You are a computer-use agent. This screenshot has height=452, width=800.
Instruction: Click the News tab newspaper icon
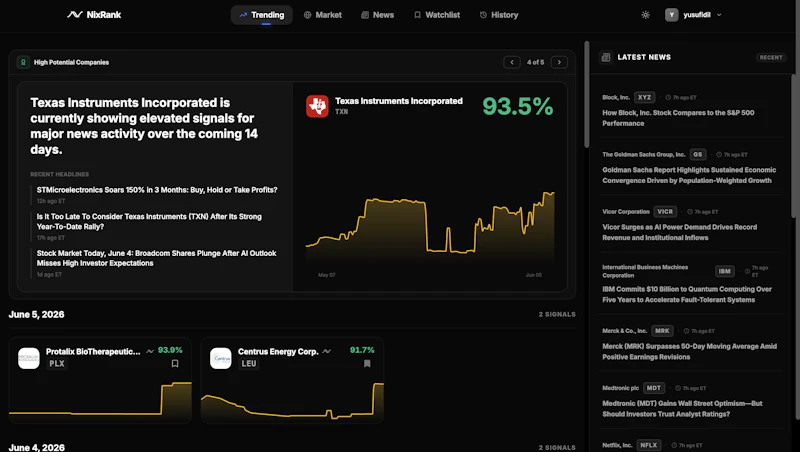365,15
